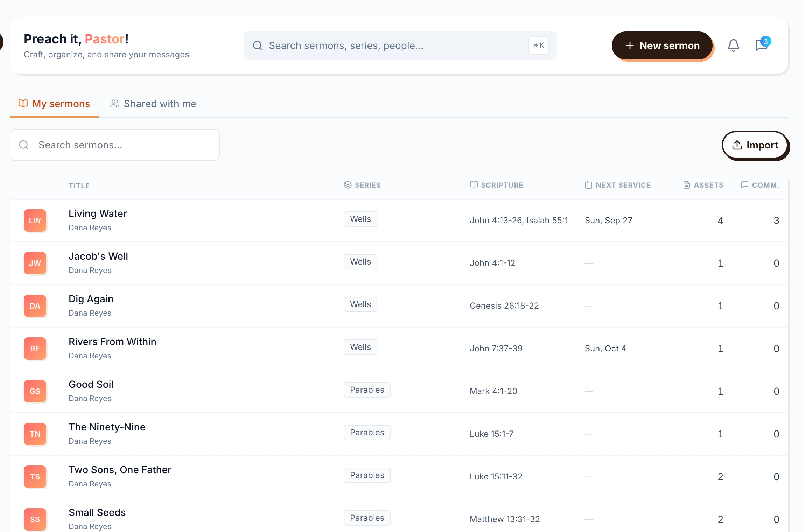Click the TS avatar for Two Sons
805x532 pixels.
point(35,477)
